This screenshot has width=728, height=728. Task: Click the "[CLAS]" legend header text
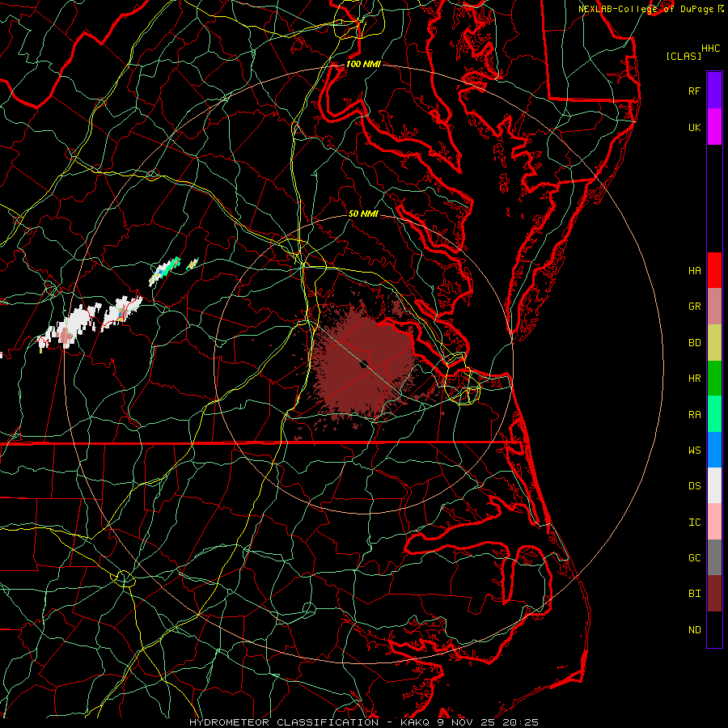(x=684, y=56)
